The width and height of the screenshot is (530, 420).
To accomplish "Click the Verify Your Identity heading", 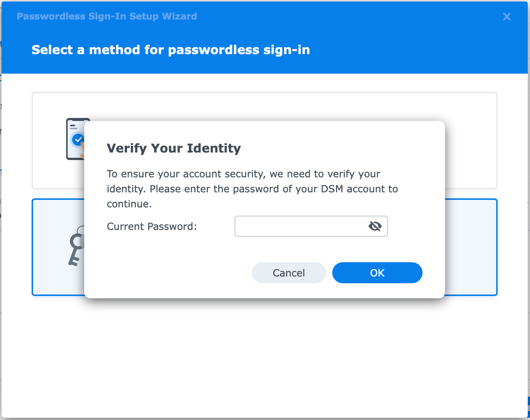I will click(174, 148).
